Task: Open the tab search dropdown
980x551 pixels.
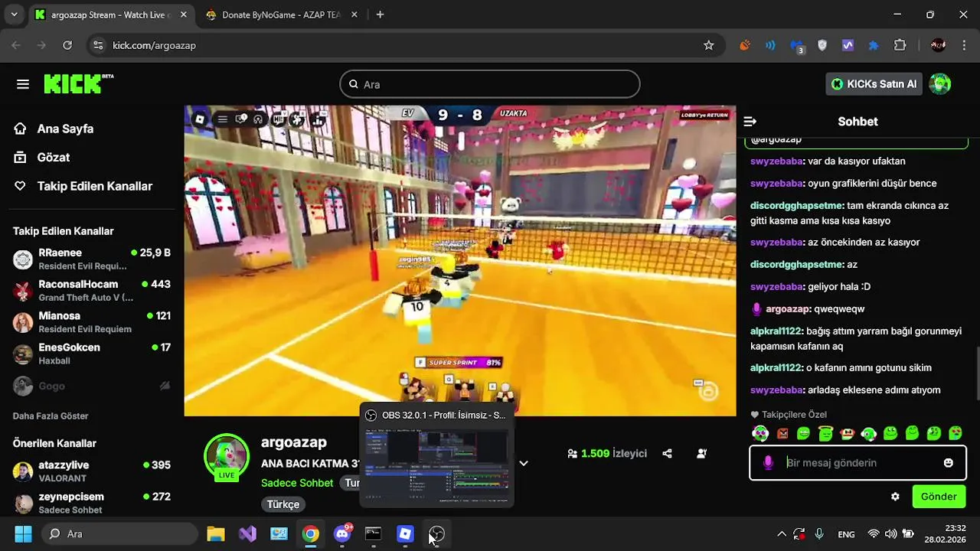Action: point(14,15)
